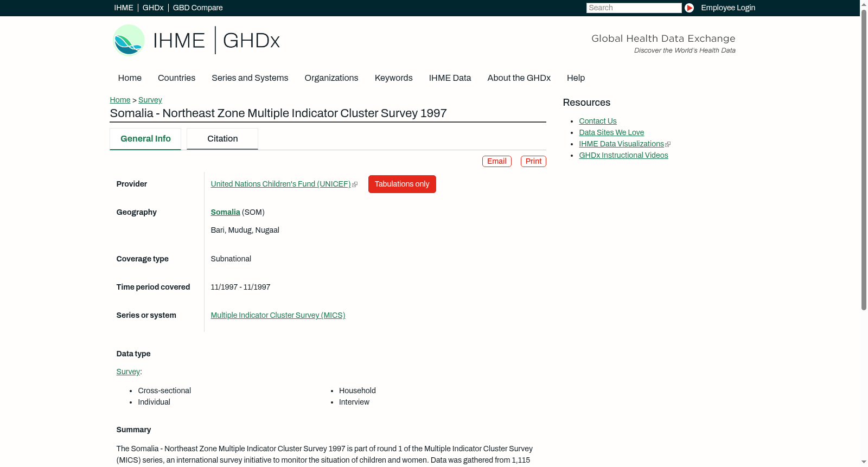Click the Survey data type link
868x467 pixels.
pyautogui.click(x=128, y=372)
